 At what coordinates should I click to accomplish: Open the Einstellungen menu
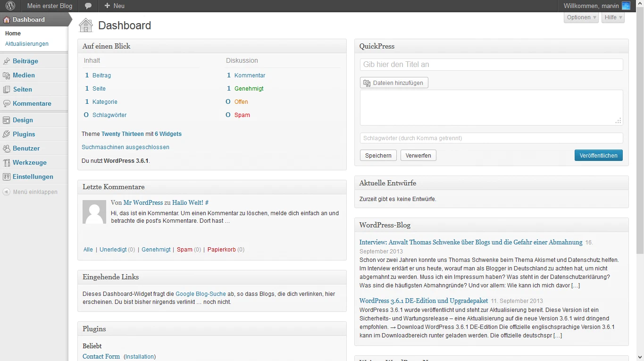tap(33, 176)
